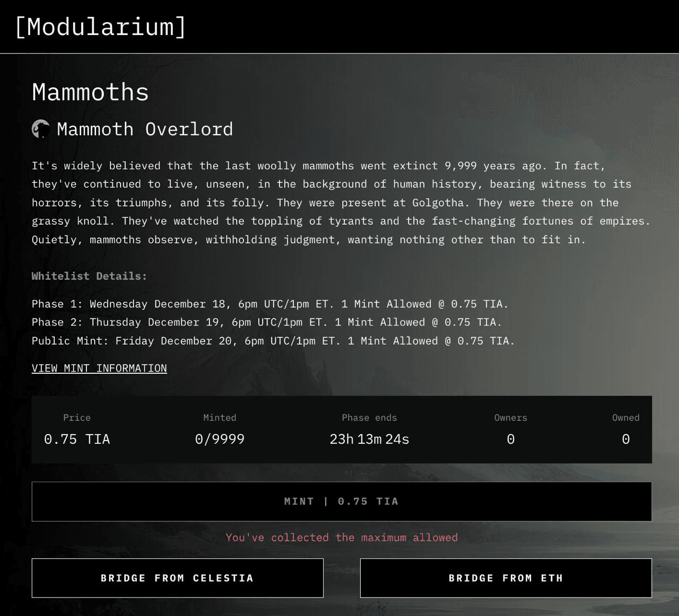Select the Whitelist Details heading
The width and height of the screenshot is (679, 616).
click(x=89, y=276)
